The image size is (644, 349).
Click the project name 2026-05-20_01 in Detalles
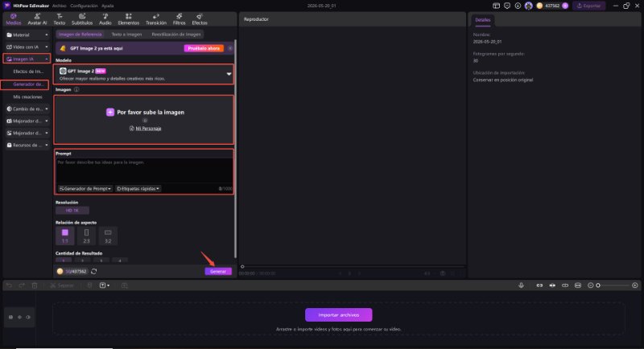click(487, 42)
